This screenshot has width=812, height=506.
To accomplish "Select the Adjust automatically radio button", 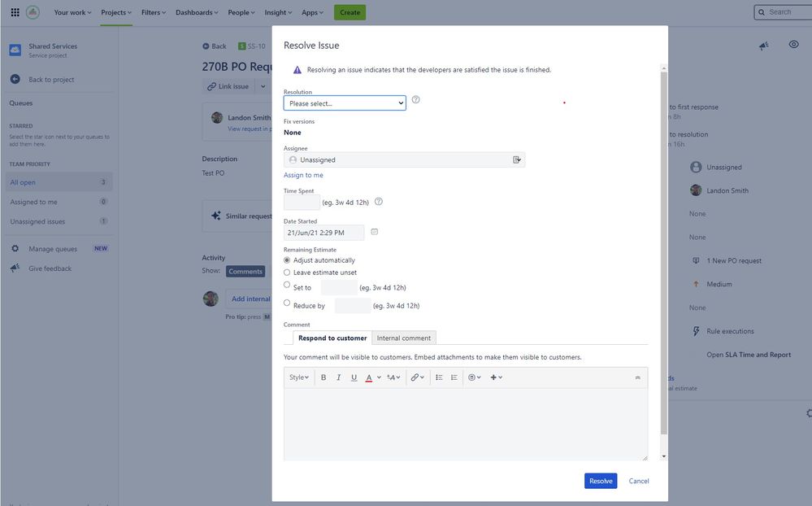I will [285, 259].
